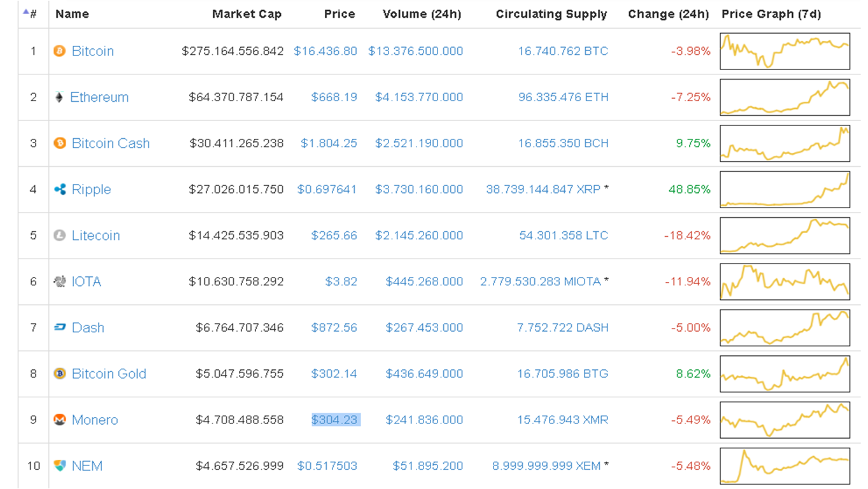This screenshot has width=868, height=489.
Task: Click circulating supply 16.705.986 BTG
Action: point(563,374)
